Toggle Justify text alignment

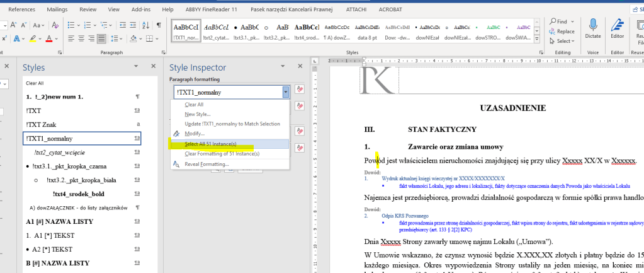[101, 39]
